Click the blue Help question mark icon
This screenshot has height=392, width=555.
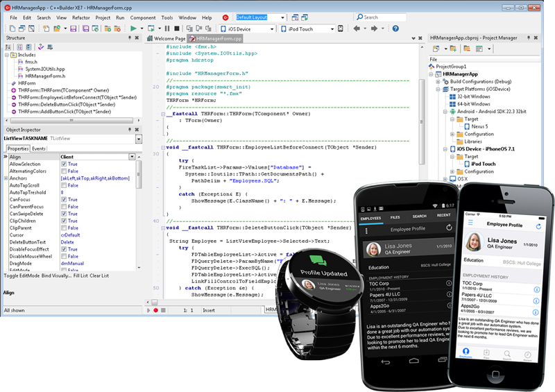pos(395,28)
